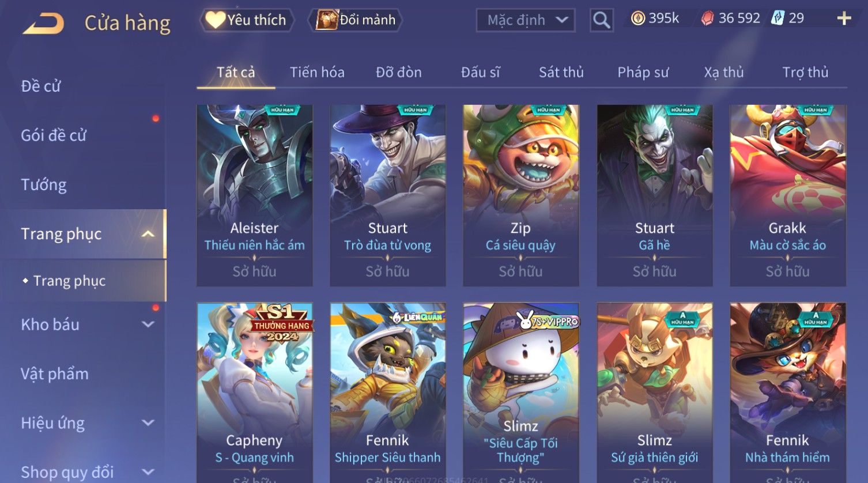868x483 pixels.
Task: Select the Tiến hóa tab
Action: point(317,73)
